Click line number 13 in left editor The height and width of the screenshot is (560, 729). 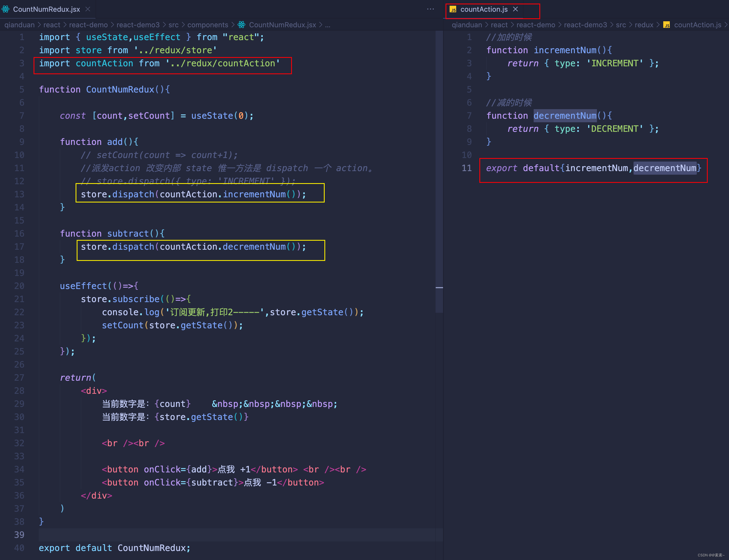(x=19, y=194)
